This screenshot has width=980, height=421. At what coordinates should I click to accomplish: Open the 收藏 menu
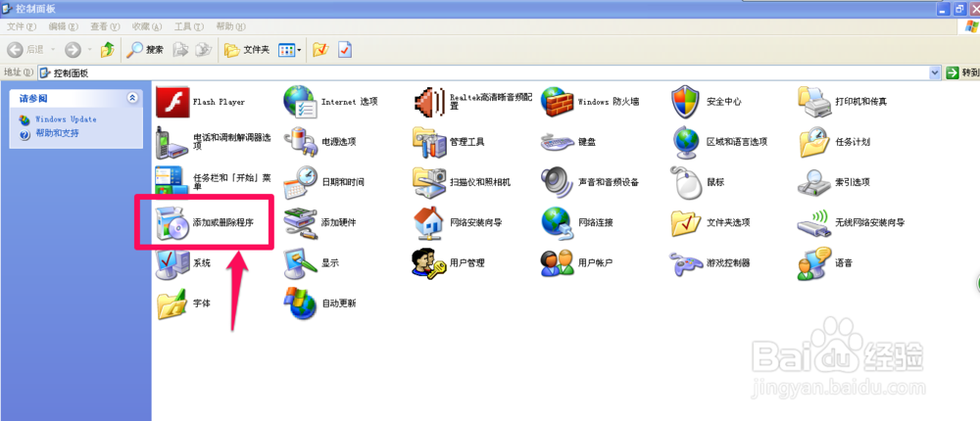pyautogui.click(x=147, y=26)
